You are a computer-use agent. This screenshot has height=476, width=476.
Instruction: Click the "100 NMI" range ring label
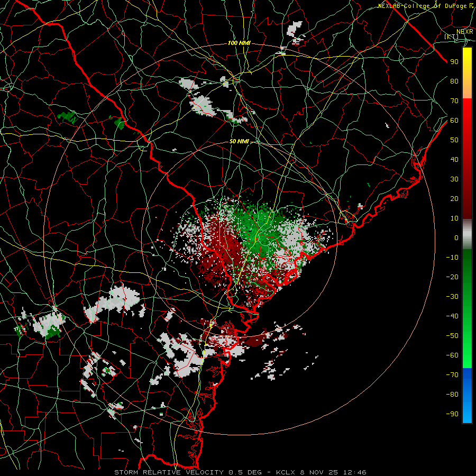(x=239, y=43)
